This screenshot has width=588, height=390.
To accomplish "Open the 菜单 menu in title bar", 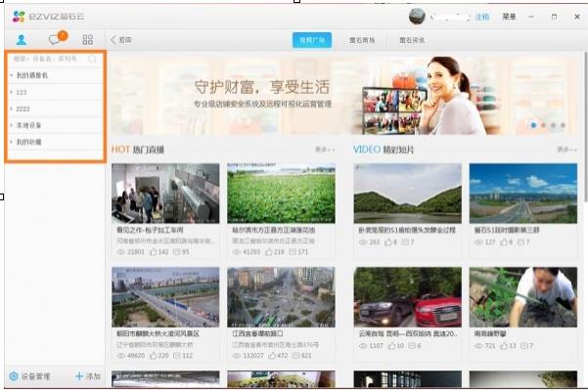I will coord(510,17).
